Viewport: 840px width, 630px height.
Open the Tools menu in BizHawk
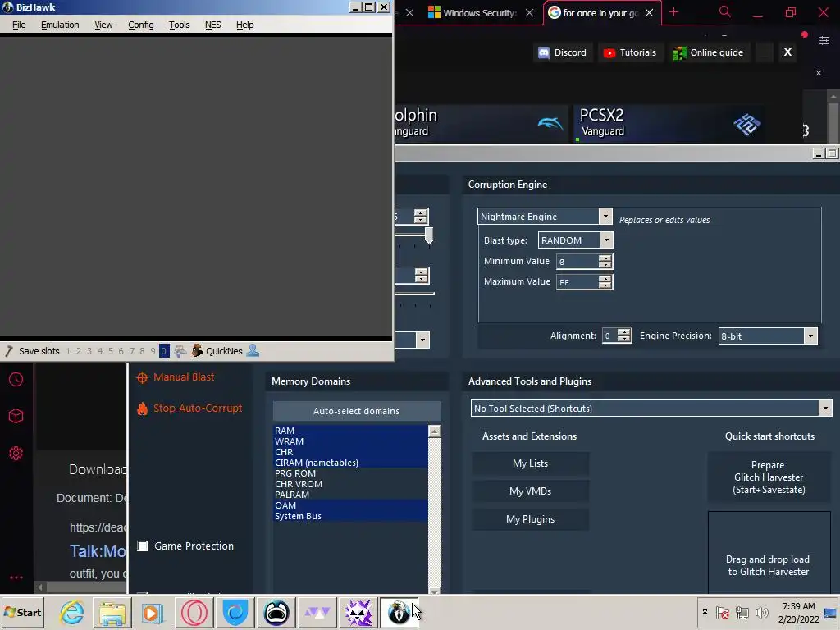click(x=180, y=25)
